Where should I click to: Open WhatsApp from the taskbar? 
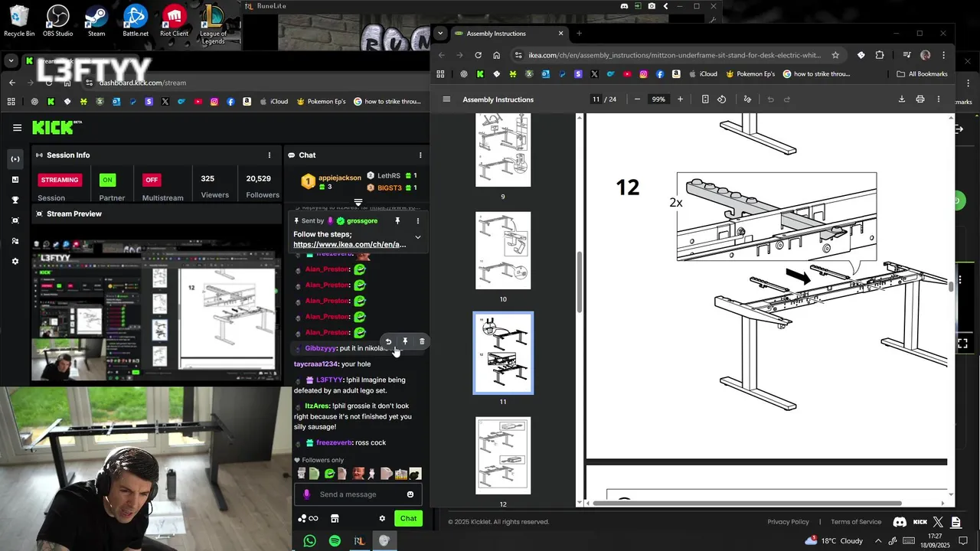tap(309, 541)
